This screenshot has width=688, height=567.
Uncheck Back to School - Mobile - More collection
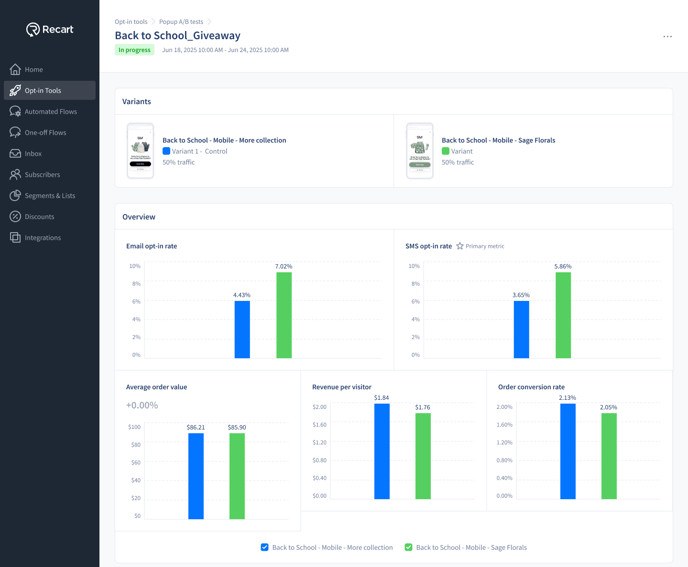265,548
